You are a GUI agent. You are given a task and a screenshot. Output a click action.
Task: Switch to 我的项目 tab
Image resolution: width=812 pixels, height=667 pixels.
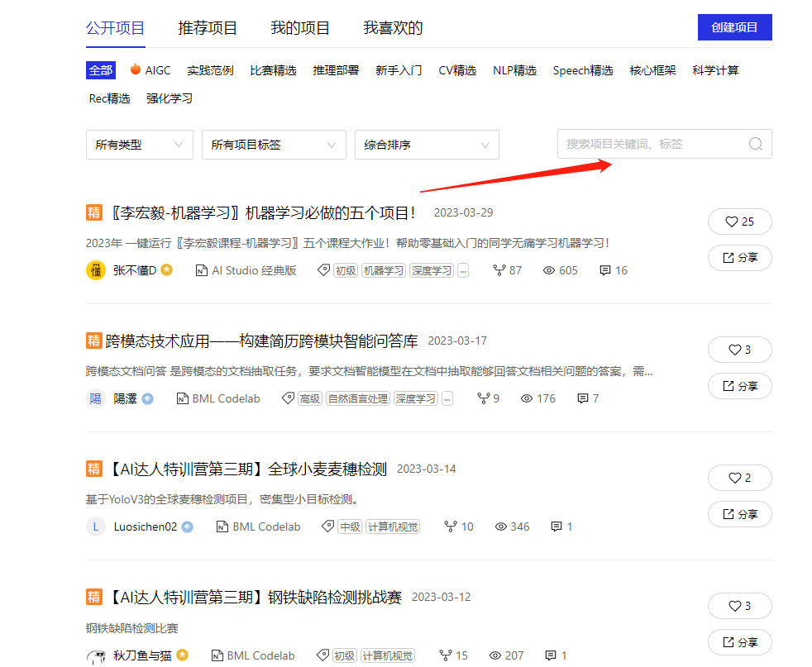click(300, 28)
